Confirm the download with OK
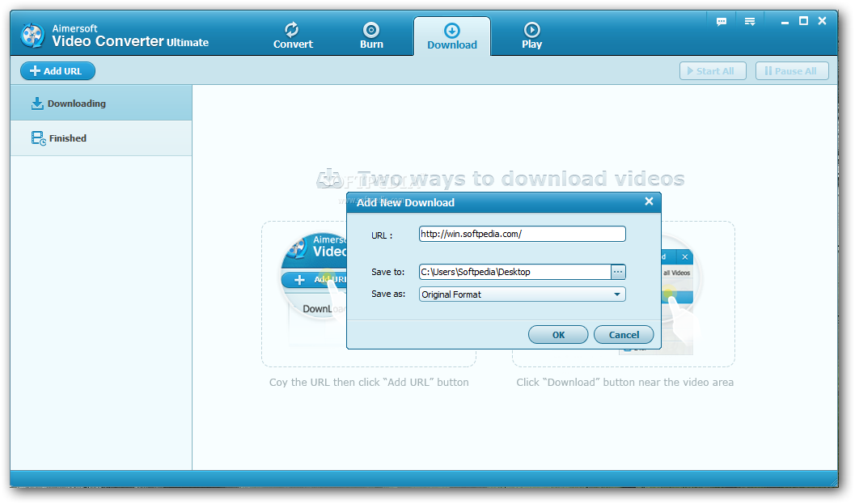 (558, 335)
